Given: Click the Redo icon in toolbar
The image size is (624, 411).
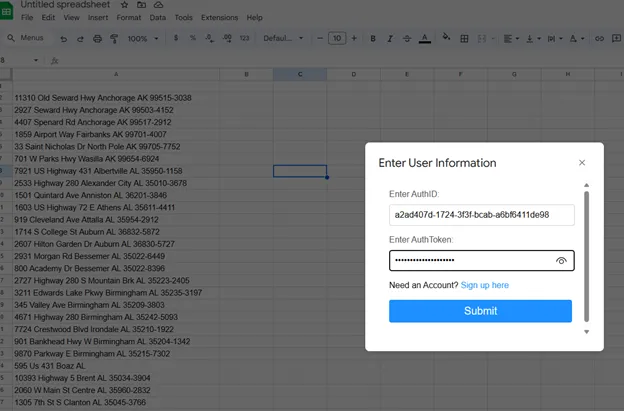Looking at the screenshot, I should click(x=80, y=38).
